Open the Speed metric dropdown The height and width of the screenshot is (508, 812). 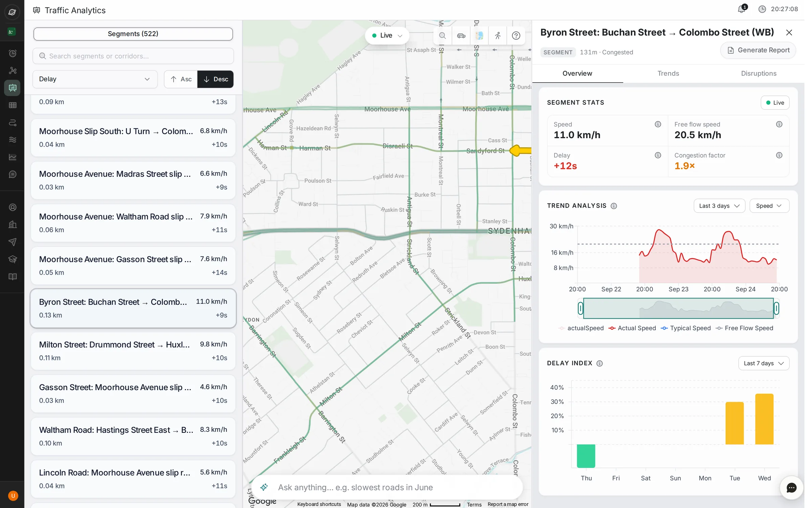(x=769, y=206)
